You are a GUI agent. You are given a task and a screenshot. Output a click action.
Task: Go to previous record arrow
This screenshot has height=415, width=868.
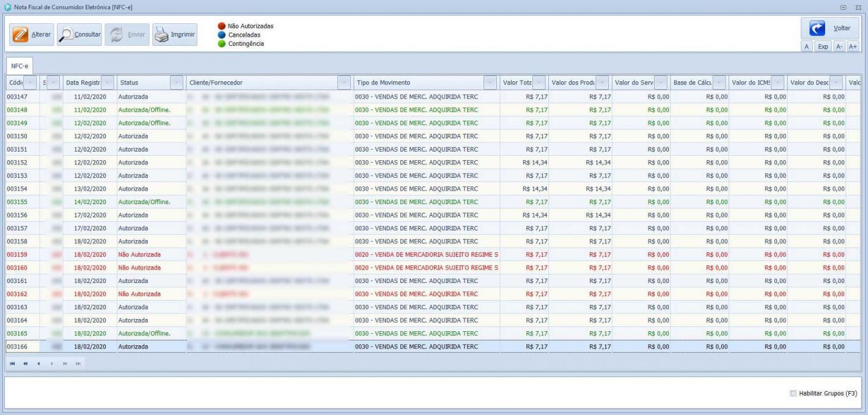point(39,363)
